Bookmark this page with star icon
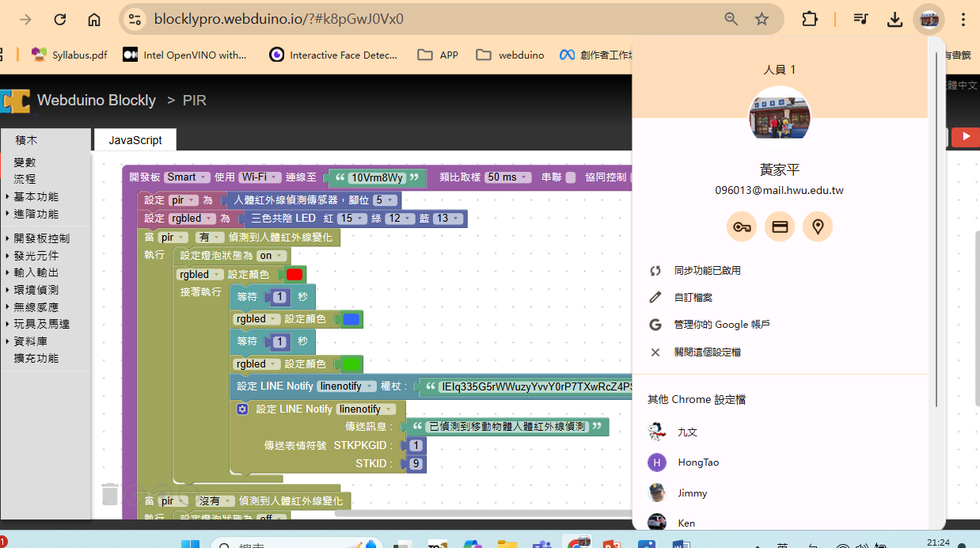The image size is (980, 548). pyautogui.click(x=762, y=19)
